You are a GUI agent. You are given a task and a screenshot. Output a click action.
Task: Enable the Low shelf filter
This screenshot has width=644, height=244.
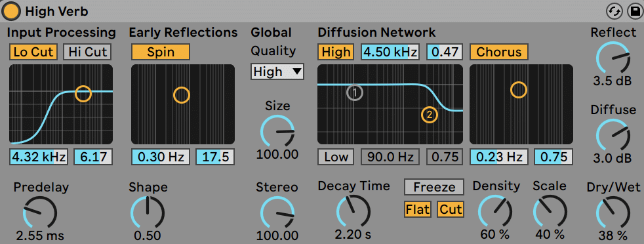pyautogui.click(x=336, y=157)
